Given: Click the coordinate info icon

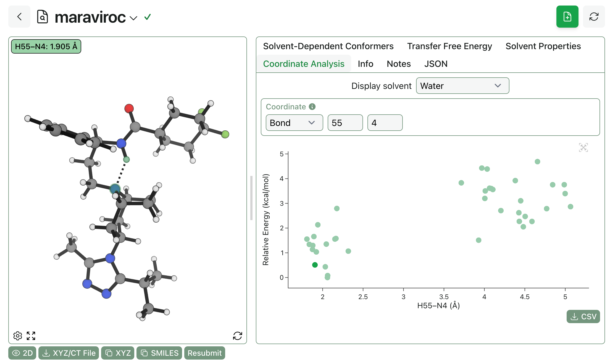Looking at the screenshot, I should (x=312, y=107).
